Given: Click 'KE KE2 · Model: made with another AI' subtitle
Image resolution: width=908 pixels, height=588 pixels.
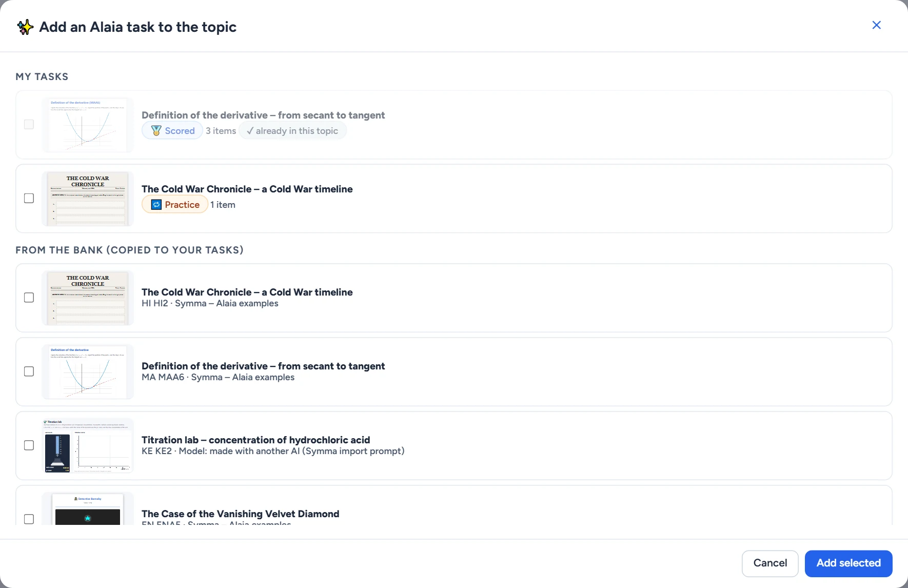Looking at the screenshot, I should [x=273, y=451].
